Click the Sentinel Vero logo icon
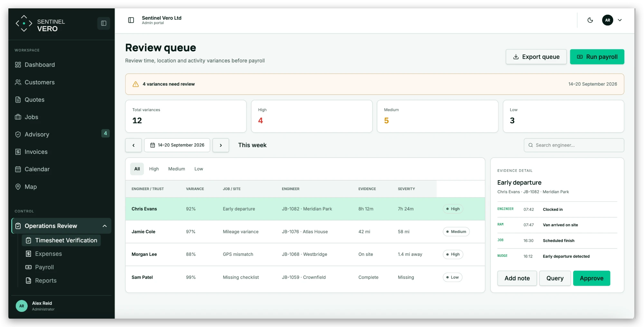This screenshot has height=327, width=644. 24,23
